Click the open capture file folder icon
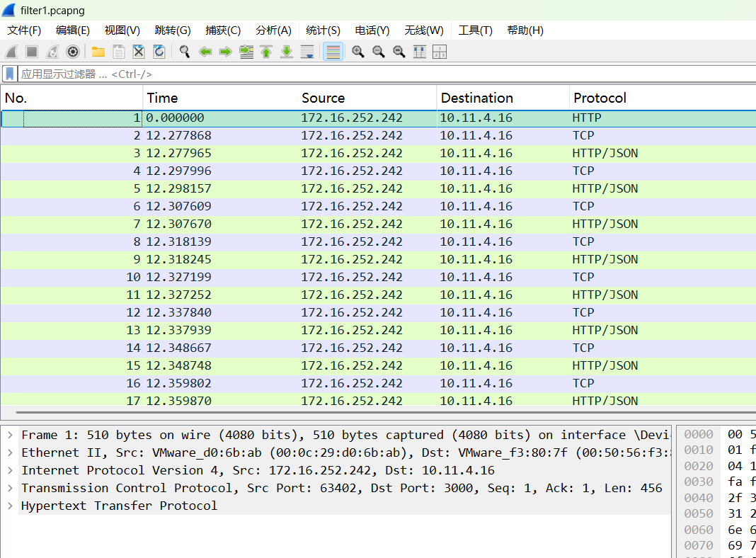 click(98, 52)
